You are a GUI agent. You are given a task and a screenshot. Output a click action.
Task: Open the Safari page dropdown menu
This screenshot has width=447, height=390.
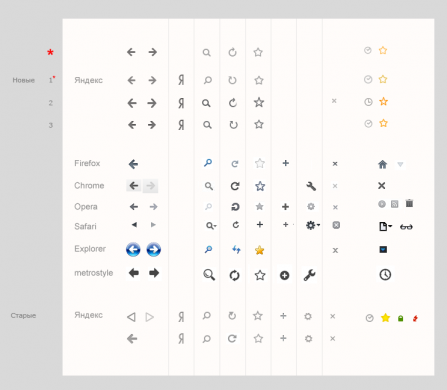pos(385,227)
